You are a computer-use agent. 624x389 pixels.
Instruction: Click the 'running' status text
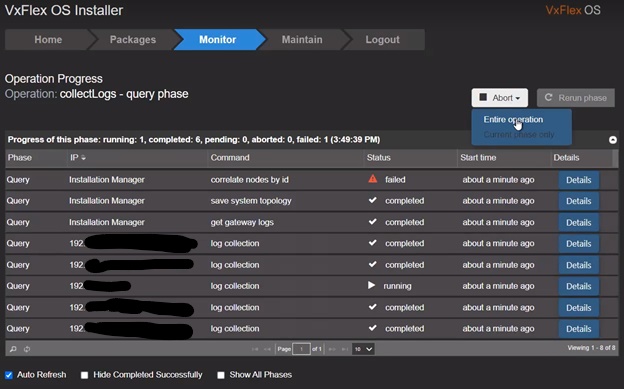[398, 286]
